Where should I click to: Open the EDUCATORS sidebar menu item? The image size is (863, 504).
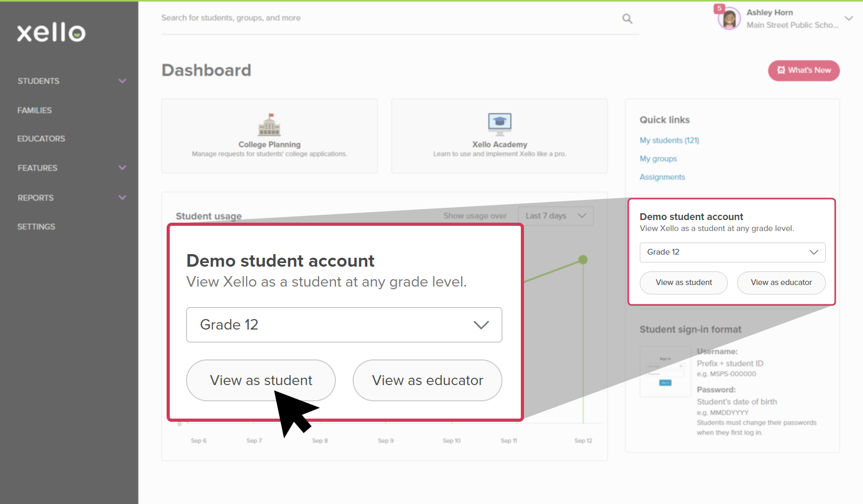tap(41, 138)
